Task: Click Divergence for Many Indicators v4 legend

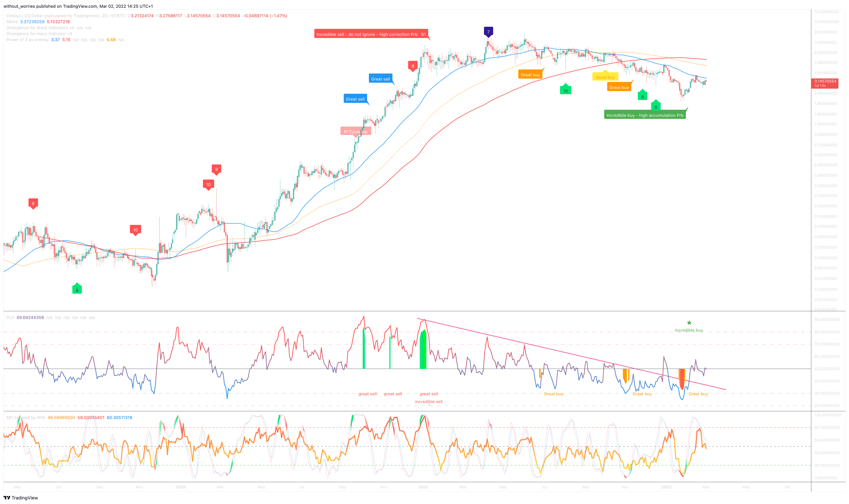Action: (x=40, y=28)
